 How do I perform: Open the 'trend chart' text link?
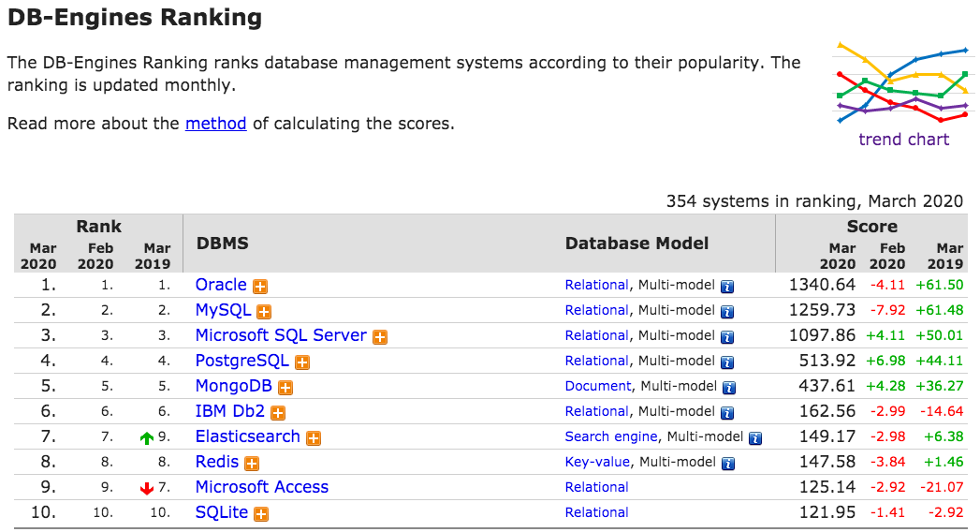click(x=903, y=140)
